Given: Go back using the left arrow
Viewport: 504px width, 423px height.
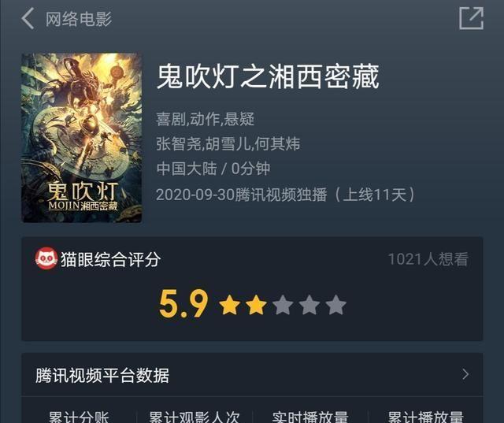Looking at the screenshot, I should tap(28, 19).
